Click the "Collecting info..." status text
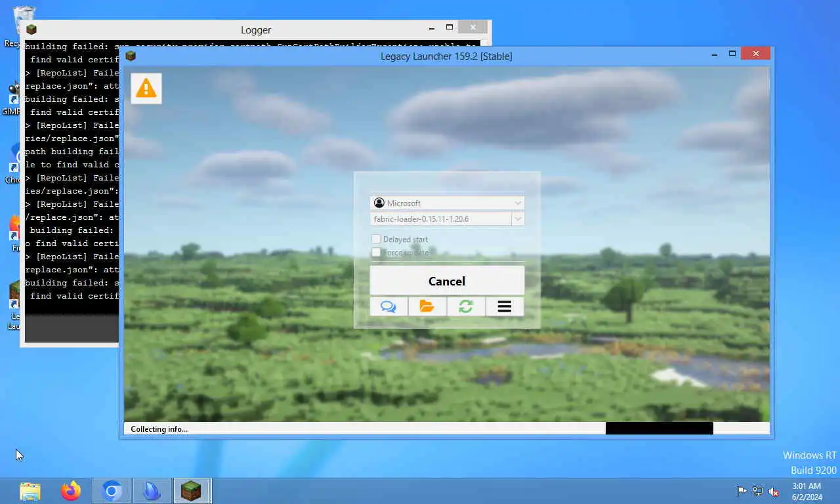This screenshot has width=840, height=504. click(x=159, y=429)
